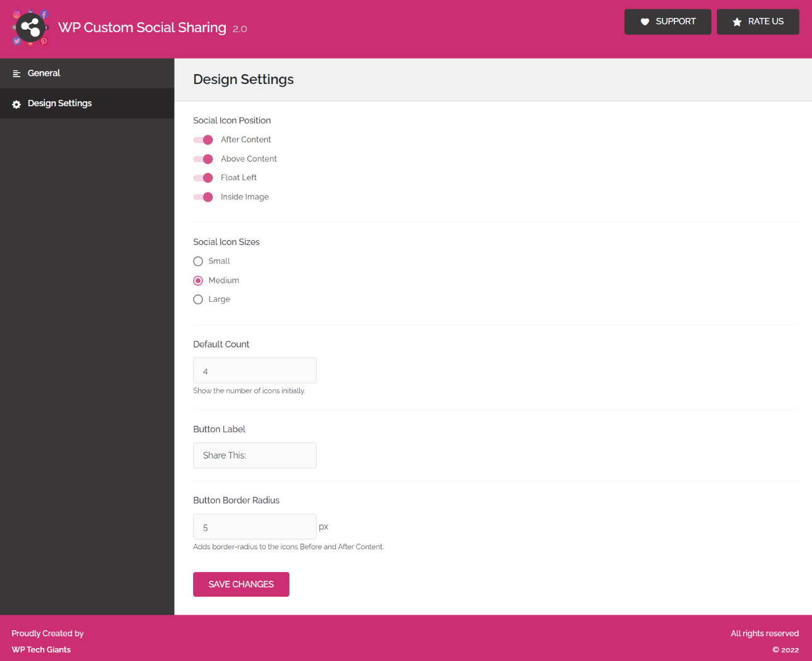Toggle the Inside Image position switch

tap(203, 197)
